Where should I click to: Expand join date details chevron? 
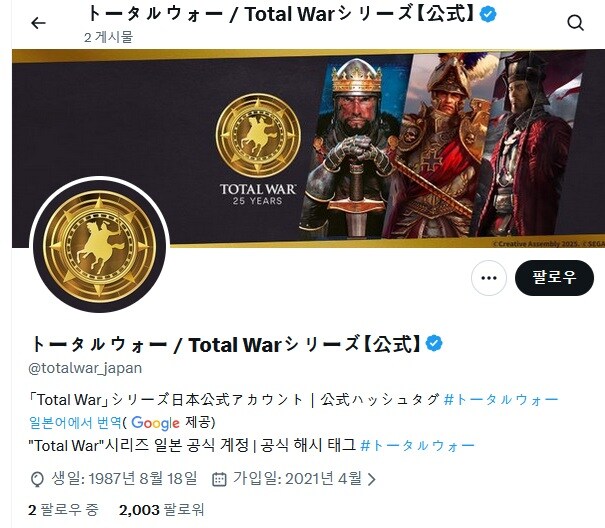[371, 479]
